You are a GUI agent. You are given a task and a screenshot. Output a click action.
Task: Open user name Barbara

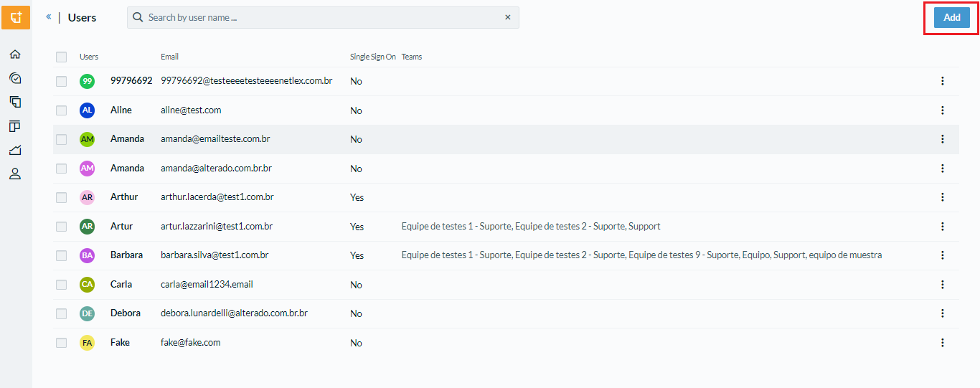click(126, 255)
